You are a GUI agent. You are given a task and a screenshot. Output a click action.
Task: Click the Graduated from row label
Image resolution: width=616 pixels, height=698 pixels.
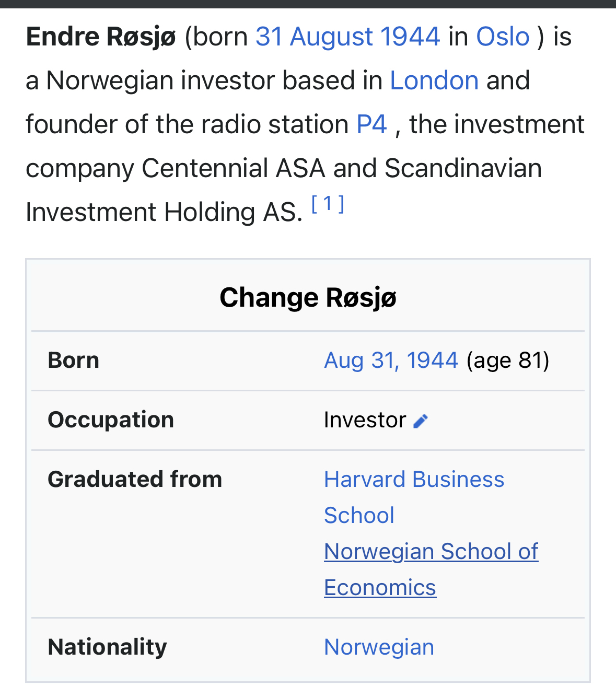click(135, 480)
